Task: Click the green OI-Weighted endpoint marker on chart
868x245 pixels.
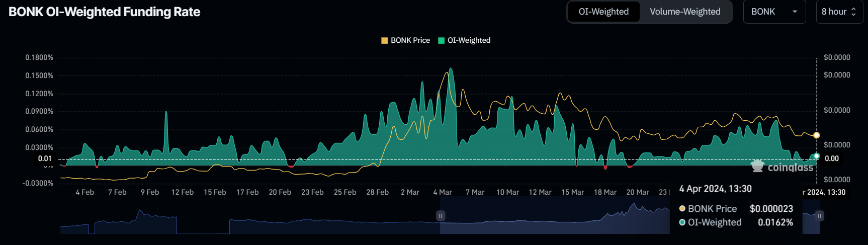Action: (x=817, y=156)
